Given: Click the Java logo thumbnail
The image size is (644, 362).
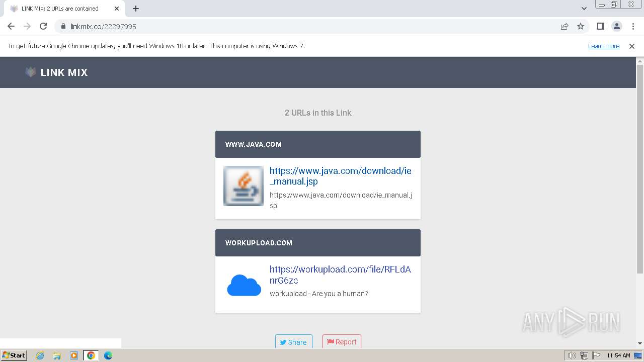Looking at the screenshot, I should [244, 186].
